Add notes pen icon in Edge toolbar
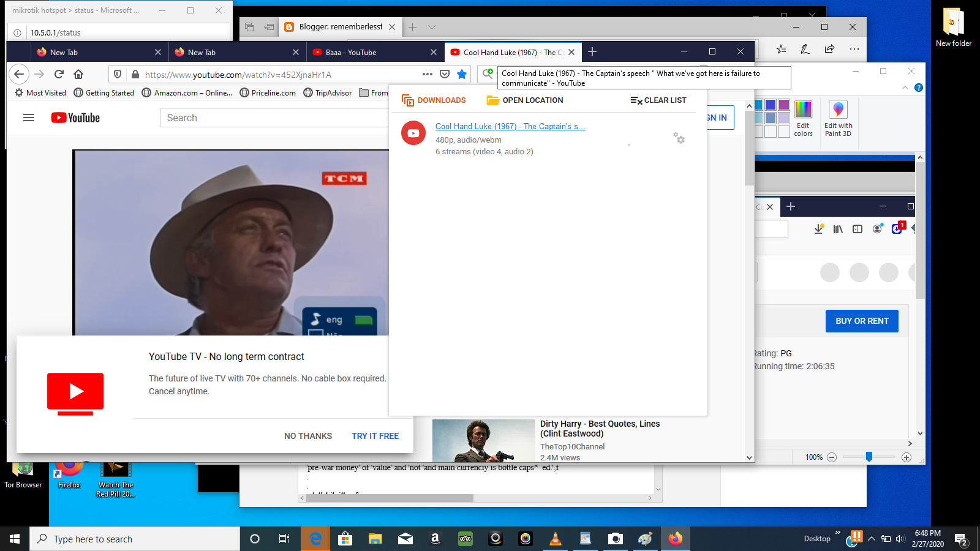This screenshot has height=551, width=980. coord(805,49)
